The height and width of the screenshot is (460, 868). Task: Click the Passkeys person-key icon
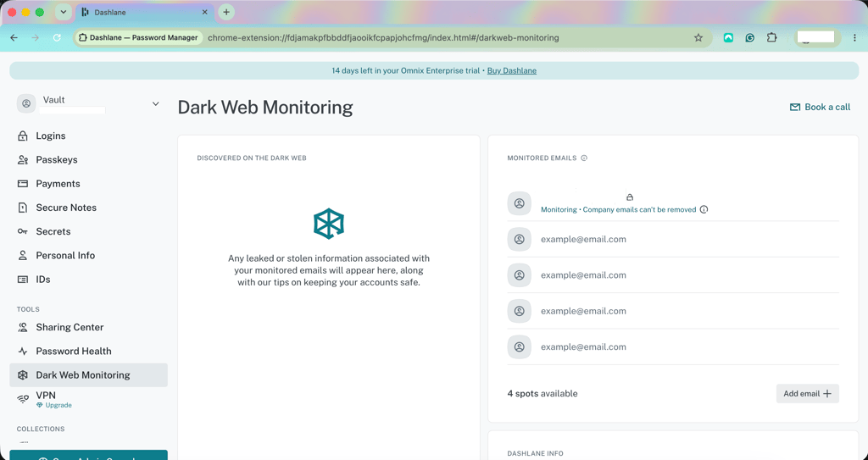23,160
